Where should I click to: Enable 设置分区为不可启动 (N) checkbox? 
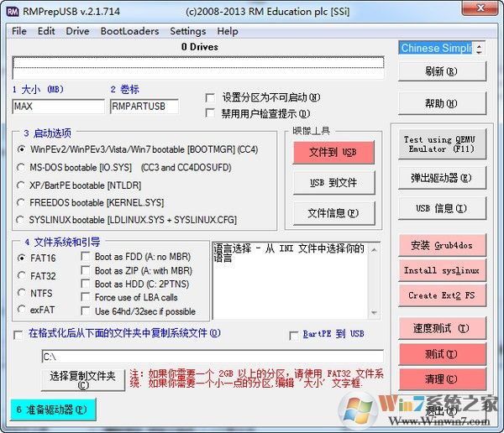(210, 97)
